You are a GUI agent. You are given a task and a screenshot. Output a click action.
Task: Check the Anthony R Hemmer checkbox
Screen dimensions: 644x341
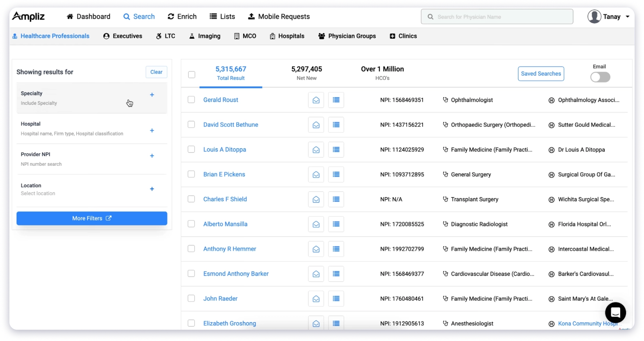pyautogui.click(x=191, y=249)
